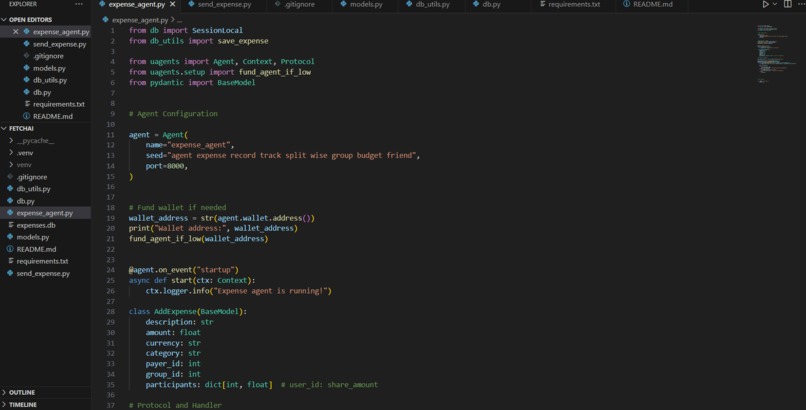
Task: Click the 'port=8000,' line
Action: 167,166
